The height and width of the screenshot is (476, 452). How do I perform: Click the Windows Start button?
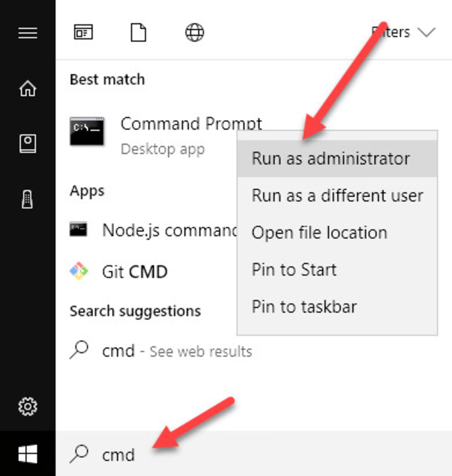pyautogui.click(x=28, y=454)
